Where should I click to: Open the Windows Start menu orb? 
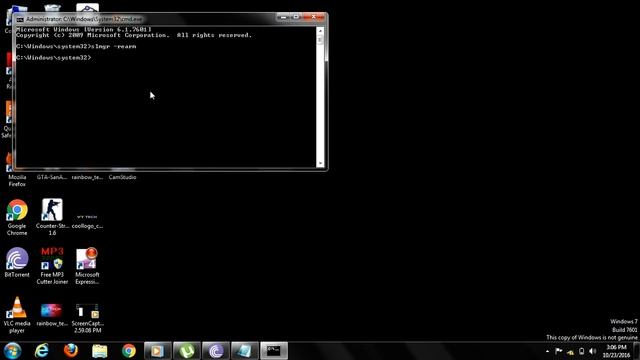click(x=12, y=351)
